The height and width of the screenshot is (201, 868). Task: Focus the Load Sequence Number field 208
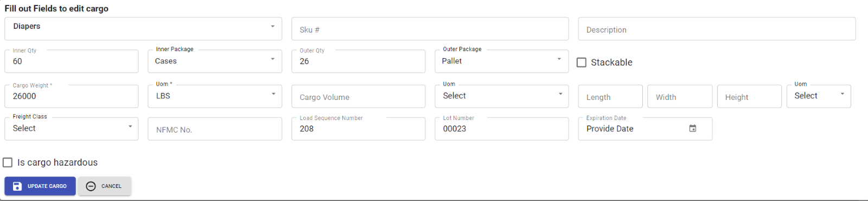[x=359, y=129]
